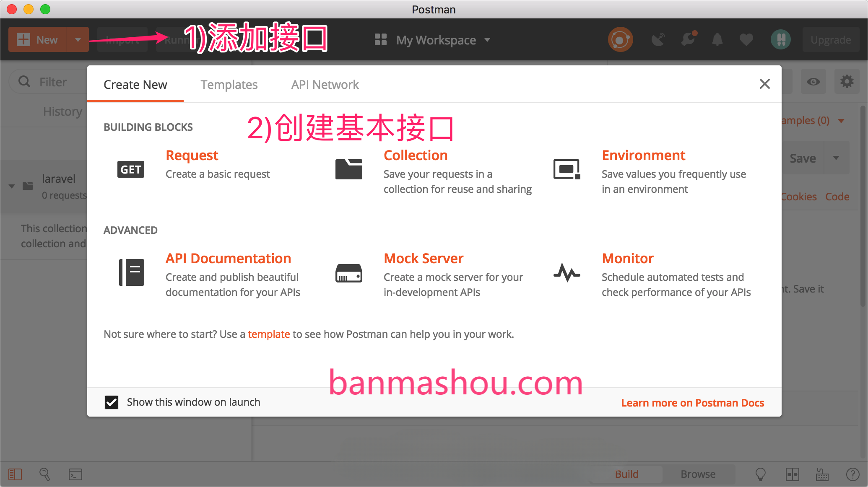Click the Environment icon
This screenshot has width=868, height=487.
[567, 169]
